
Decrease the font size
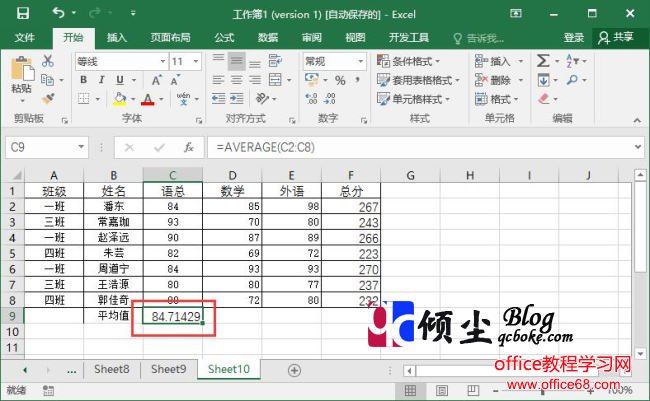coord(175,80)
